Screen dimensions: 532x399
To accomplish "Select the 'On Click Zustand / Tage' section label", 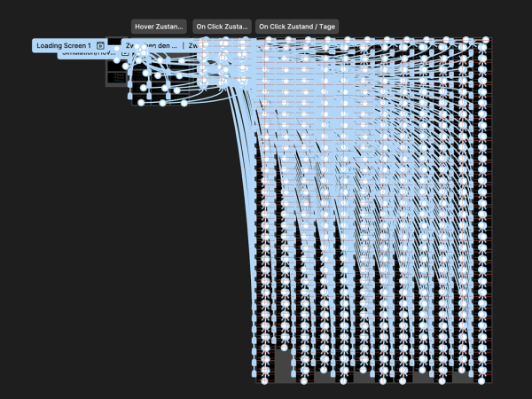I will (297, 27).
